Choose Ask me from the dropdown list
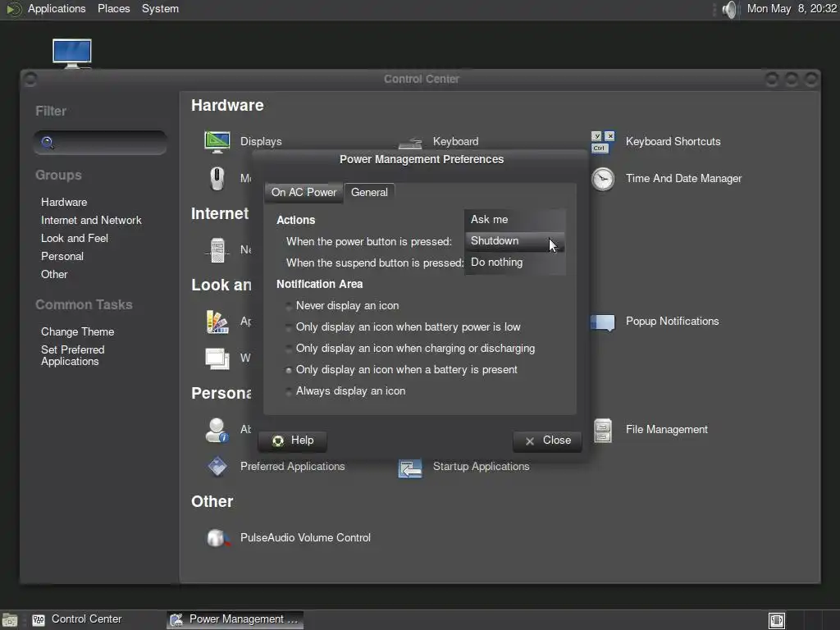The height and width of the screenshot is (630, 840). coord(515,220)
